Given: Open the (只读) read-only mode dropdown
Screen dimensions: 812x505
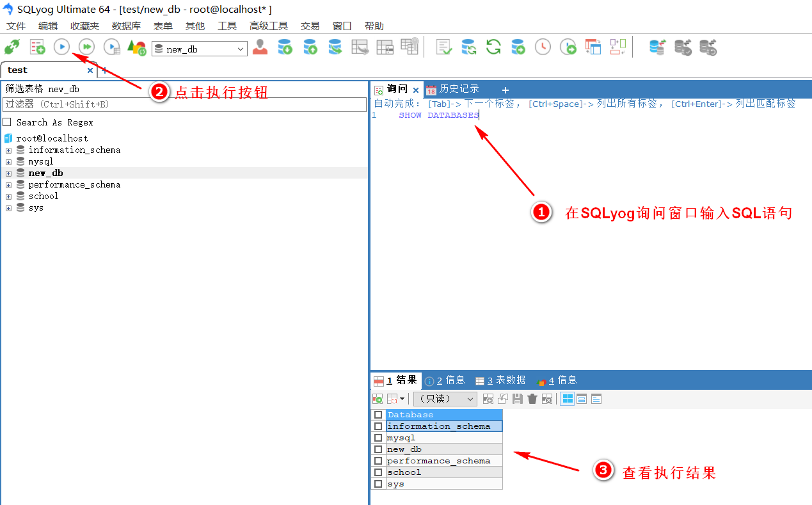Looking at the screenshot, I should pos(445,399).
